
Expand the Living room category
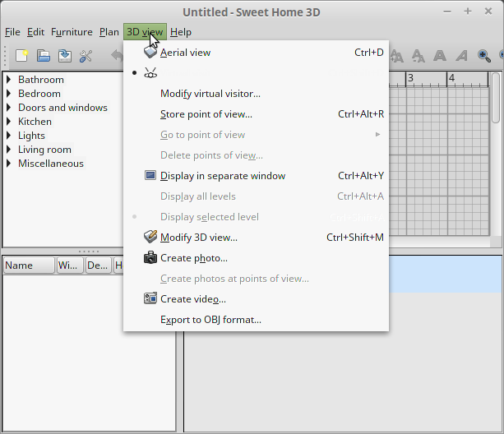tap(9, 150)
